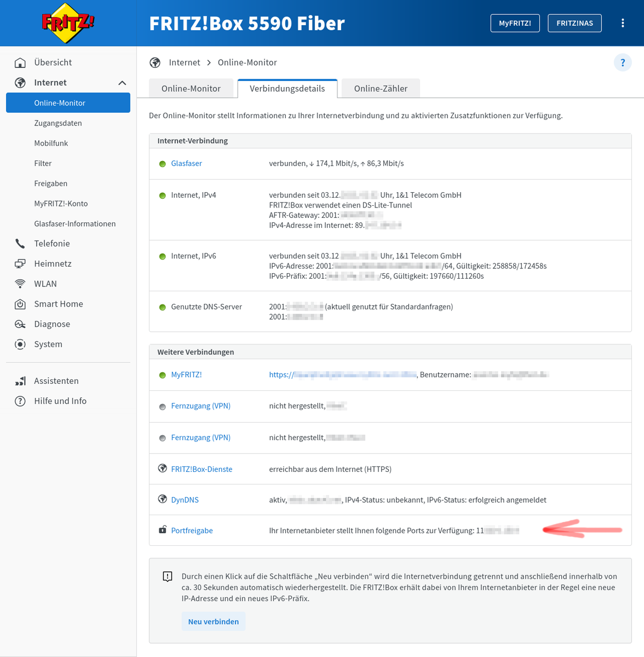Click the 'Internet, IPv6' row label
Image resolution: width=644 pixels, height=657 pixels.
[193, 256]
